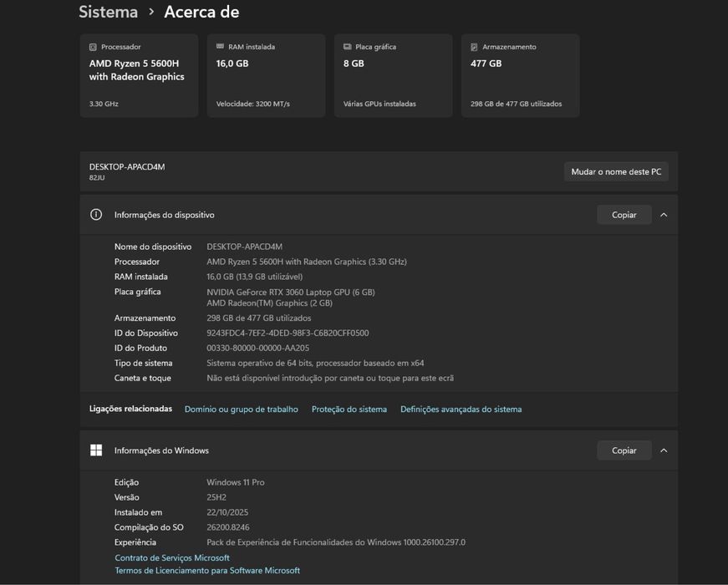Viewport: 728px width, 585px height.
Task: Click the Acerca de breadcrumb title
Action: point(201,12)
